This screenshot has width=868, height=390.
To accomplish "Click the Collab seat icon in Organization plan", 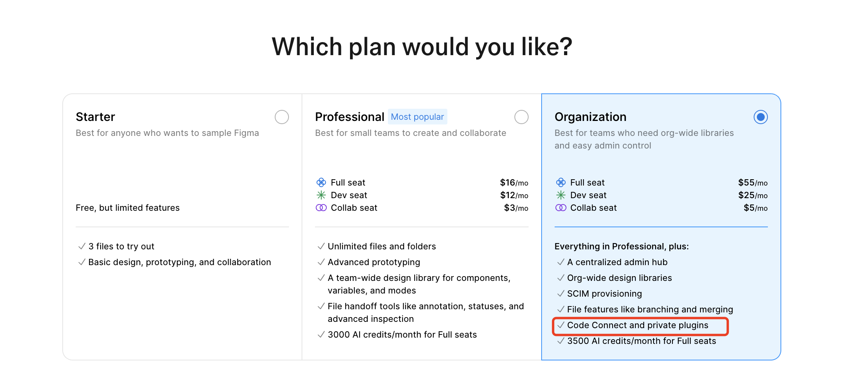I will point(561,208).
